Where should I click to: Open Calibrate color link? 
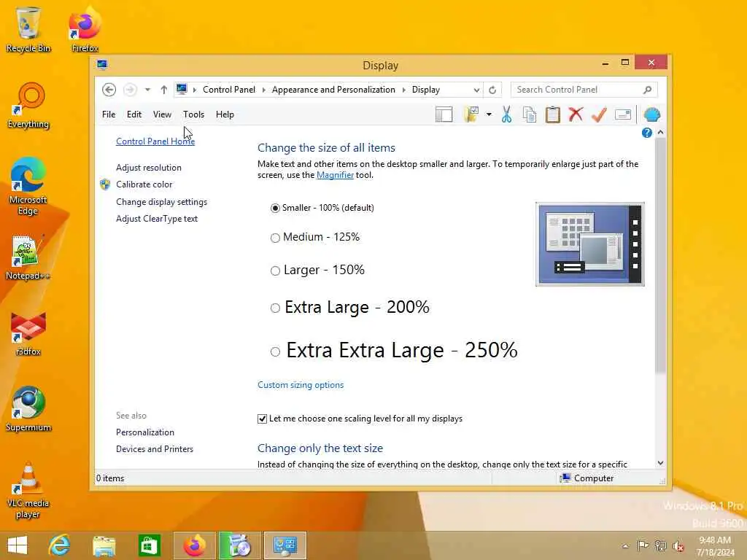click(x=144, y=184)
